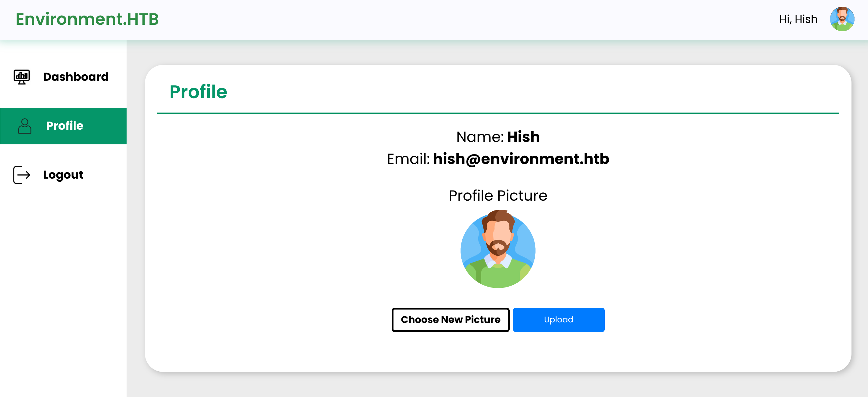
Task: Log out via the sidebar Logout link
Action: coord(63,175)
